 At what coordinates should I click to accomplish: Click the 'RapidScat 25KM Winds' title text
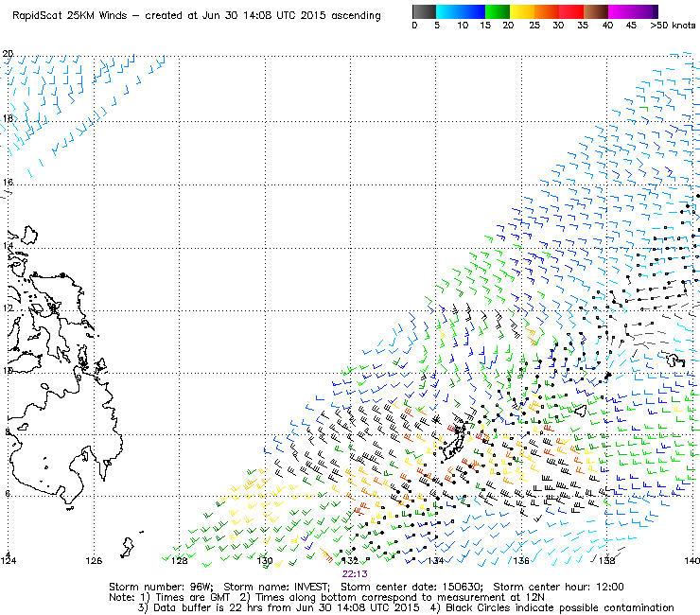tap(70, 16)
